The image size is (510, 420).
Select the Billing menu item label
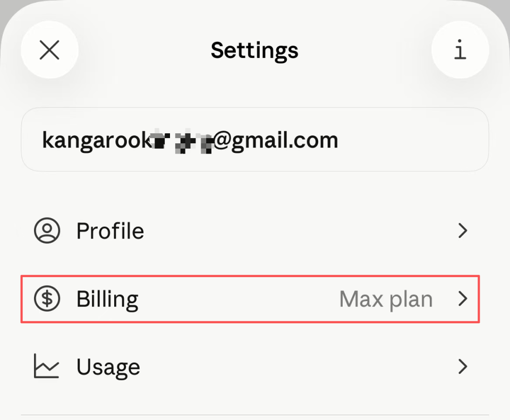click(x=107, y=299)
